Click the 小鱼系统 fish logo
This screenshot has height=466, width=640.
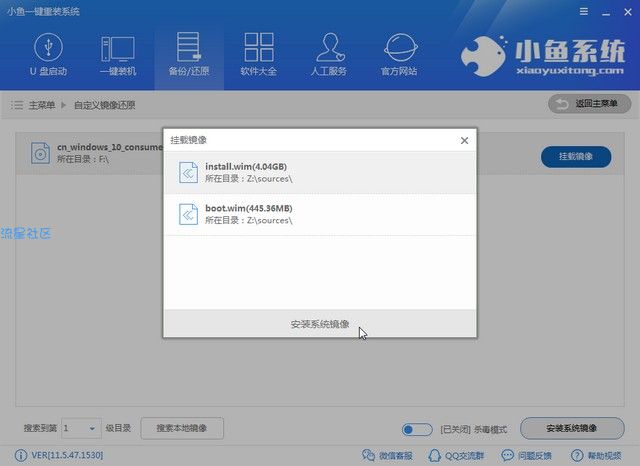point(483,56)
